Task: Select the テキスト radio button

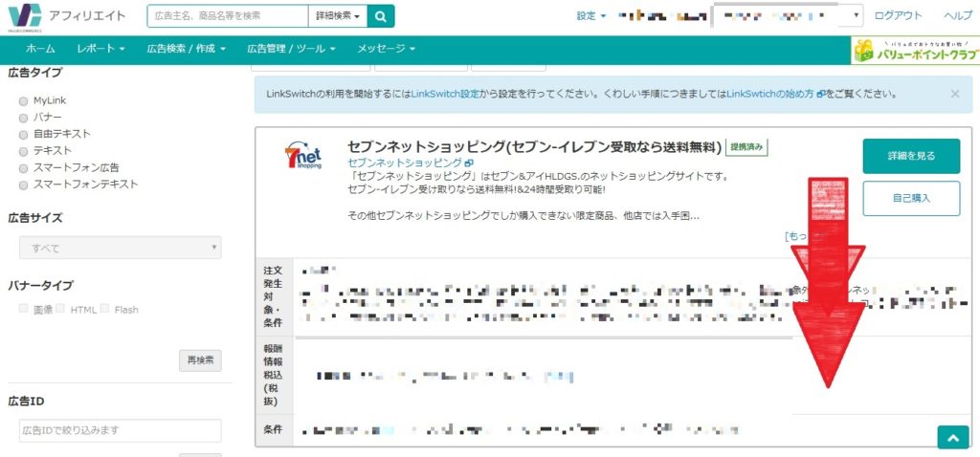Action: tap(23, 151)
